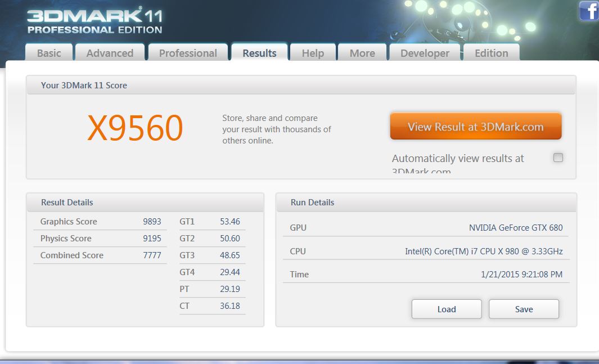Select the Combined Score value 7777
Image resolution: width=599 pixels, height=364 pixels.
(152, 255)
